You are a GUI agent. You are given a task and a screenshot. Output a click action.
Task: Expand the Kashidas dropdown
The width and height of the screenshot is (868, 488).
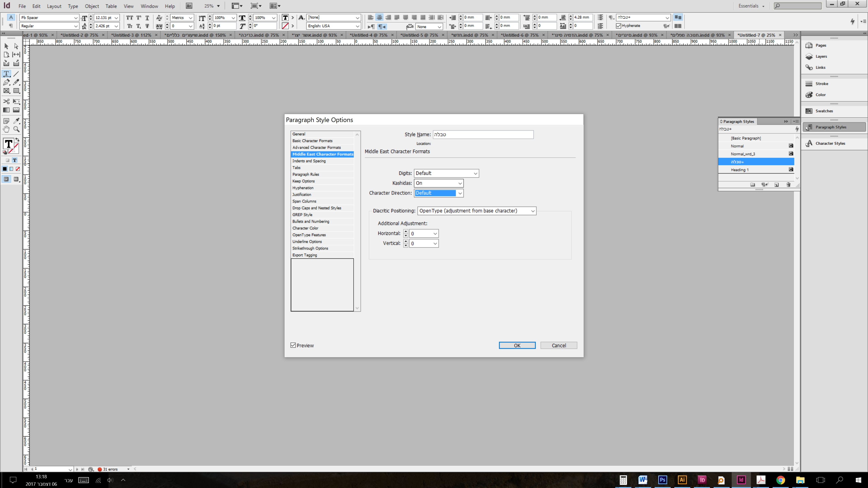coord(438,183)
